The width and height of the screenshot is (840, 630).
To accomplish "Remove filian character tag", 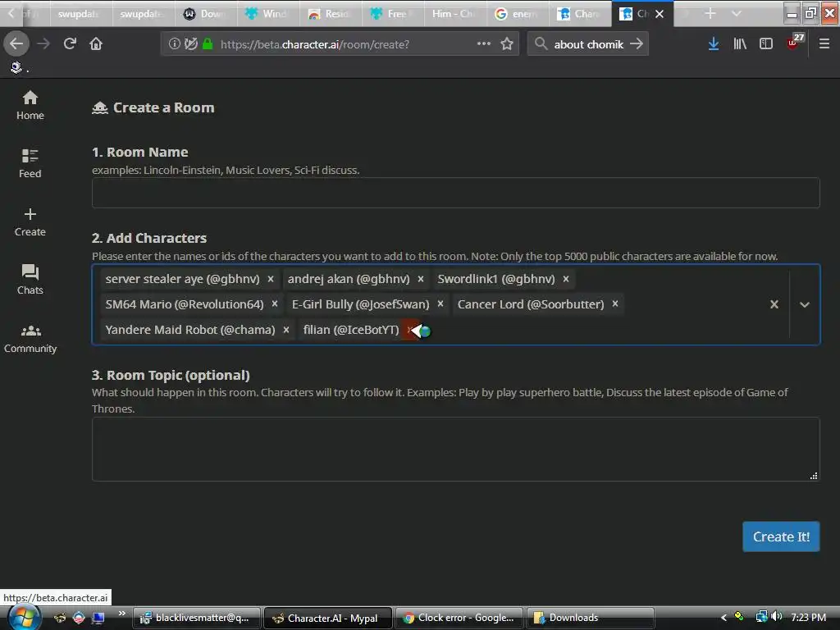I will (x=410, y=330).
